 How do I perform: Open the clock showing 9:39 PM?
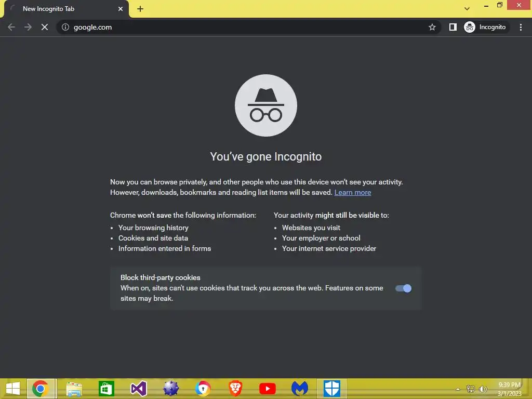(509, 389)
